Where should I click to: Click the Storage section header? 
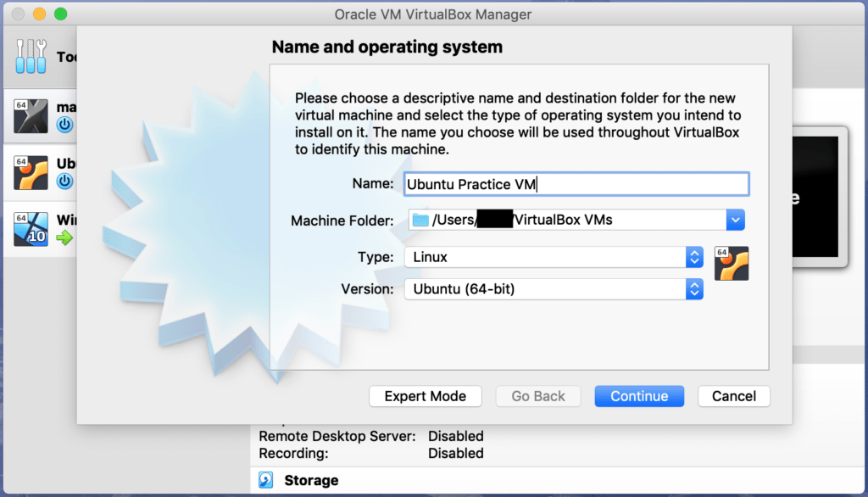point(311,480)
